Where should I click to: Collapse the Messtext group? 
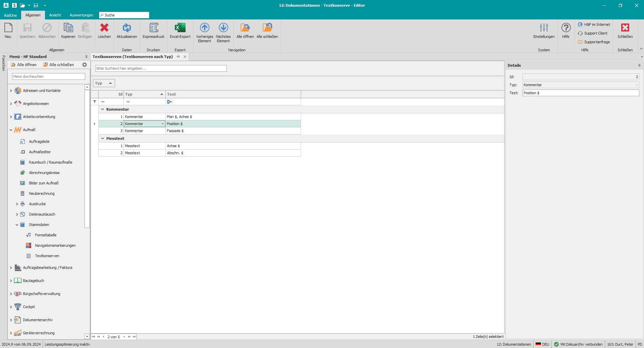tap(103, 138)
